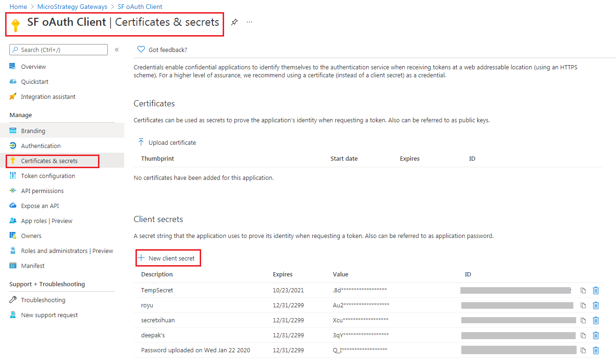Copy the deepak's secret ID
This screenshot has width=616, height=364.
[x=583, y=335]
